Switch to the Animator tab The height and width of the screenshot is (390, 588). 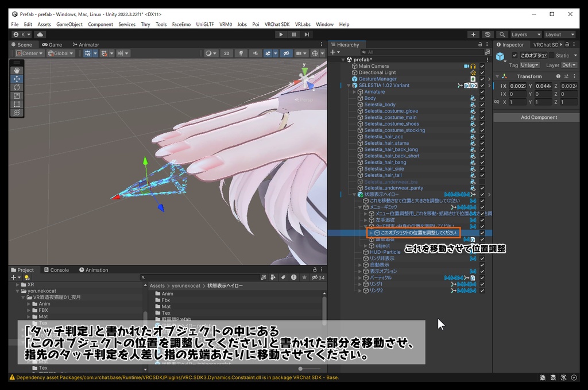(x=86, y=45)
